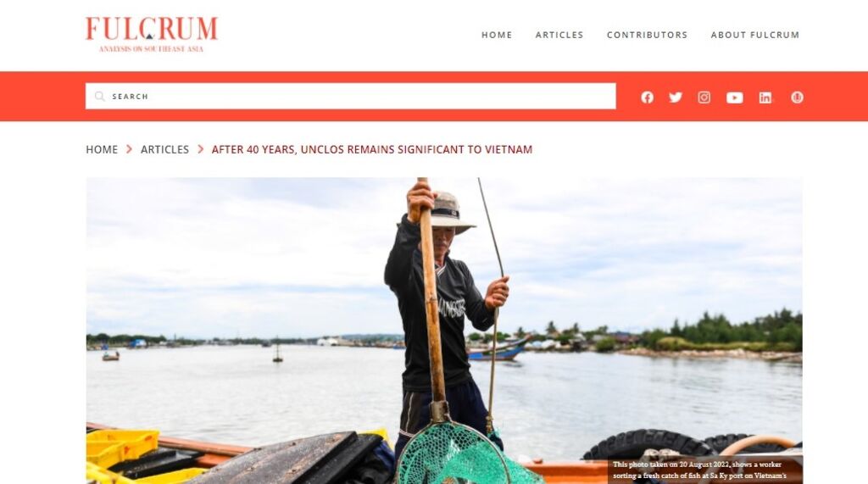Visit the Instagram profile icon
The height and width of the screenshot is (484, 868).
click(x=704, y=97)
